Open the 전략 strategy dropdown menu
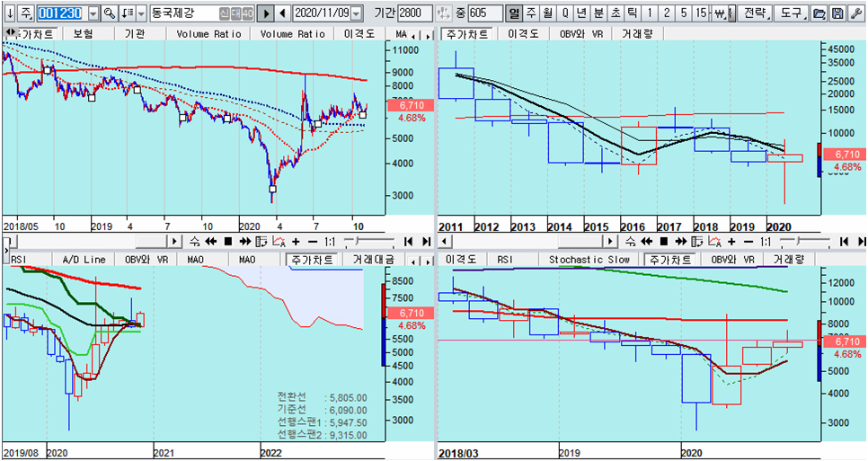The image size is (868, 461). 756,13
